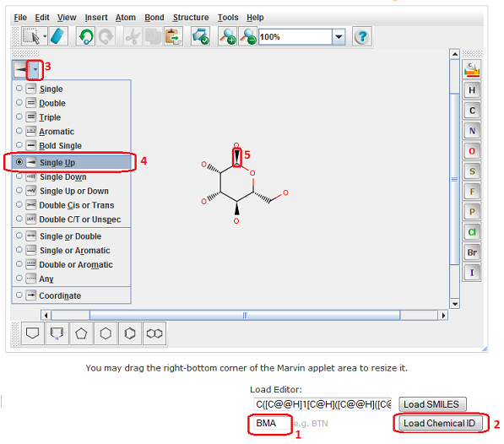The height and width of the screenshot is (444, 504).
Task: Click the Cut scissors icon
Action: (133, 36)
